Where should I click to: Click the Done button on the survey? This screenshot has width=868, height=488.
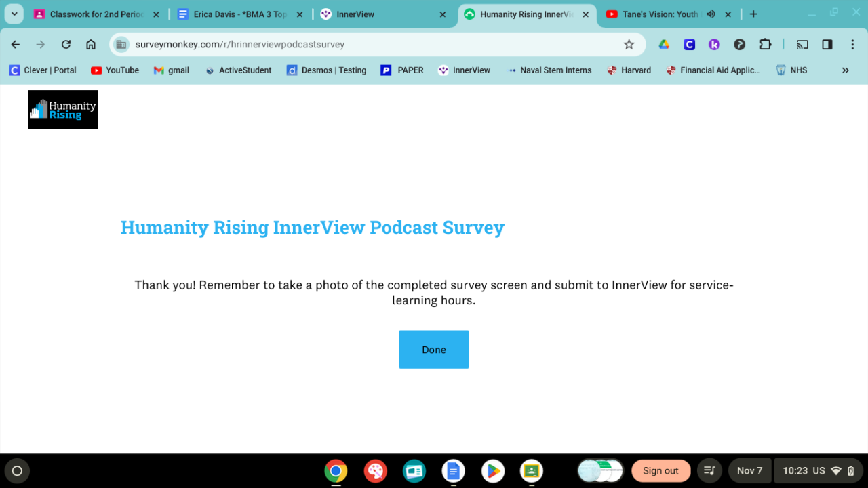434,350
